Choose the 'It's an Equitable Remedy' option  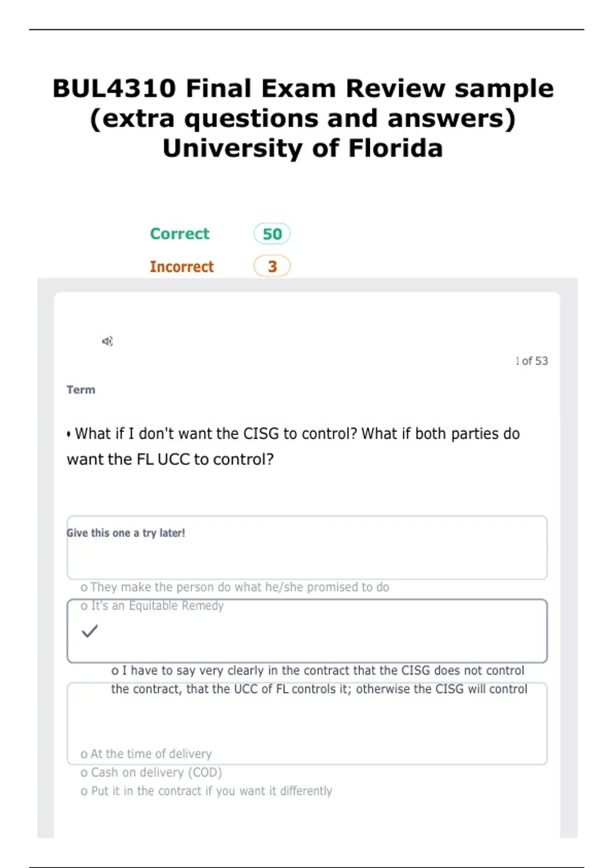(x=152, y=606)
